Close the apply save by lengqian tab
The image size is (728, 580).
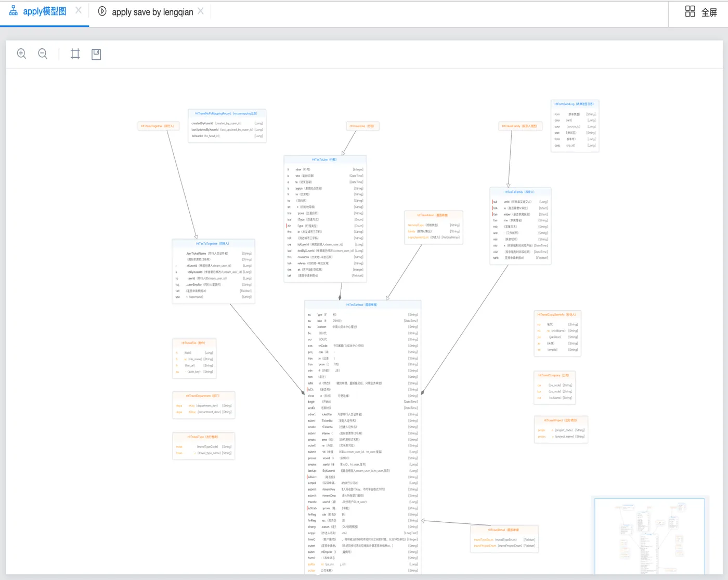pyautogui.click(x=201, y=11)
